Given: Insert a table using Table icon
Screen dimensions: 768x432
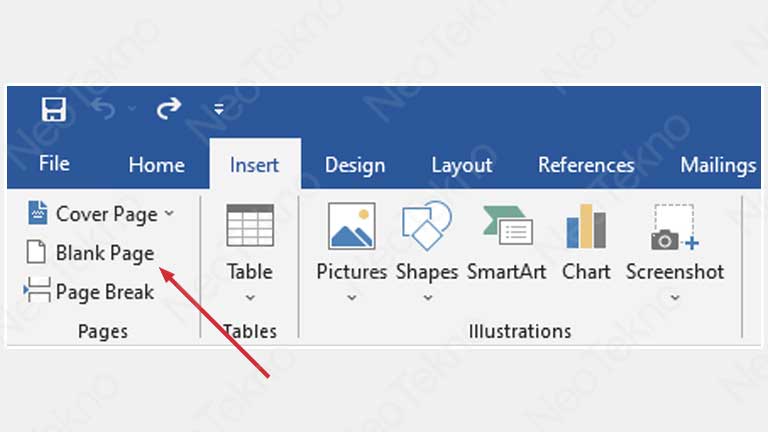Looking at the screenshot, I should 249,226.
